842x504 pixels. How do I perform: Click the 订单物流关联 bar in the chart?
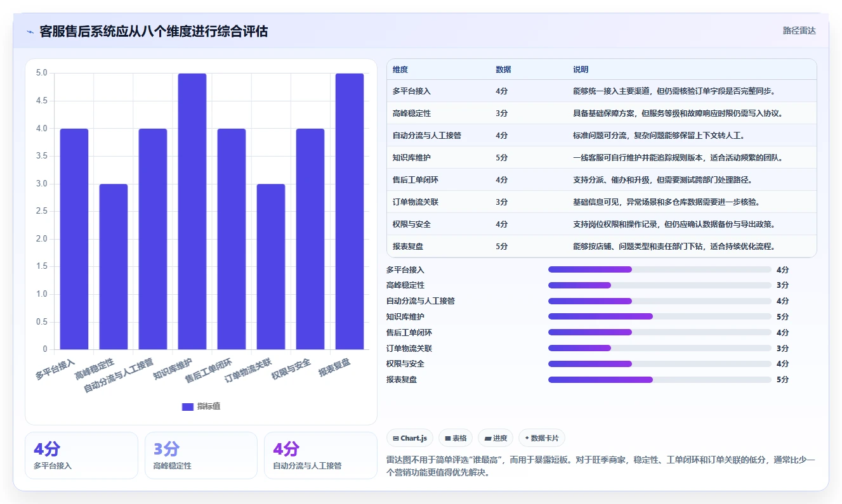coord(271,266)
